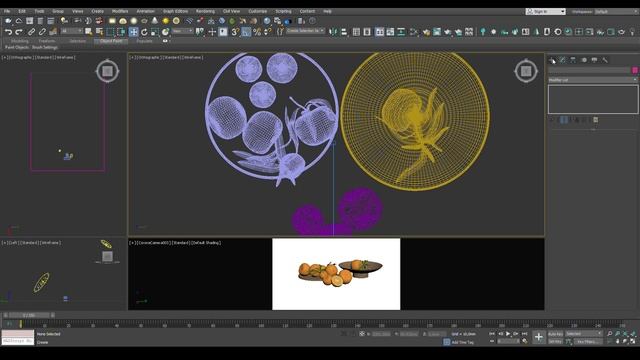Viewport: 640px width, 360px height.
Task: Open the Scene Explorer from toolbar
Action: click(x=356, y=32)
